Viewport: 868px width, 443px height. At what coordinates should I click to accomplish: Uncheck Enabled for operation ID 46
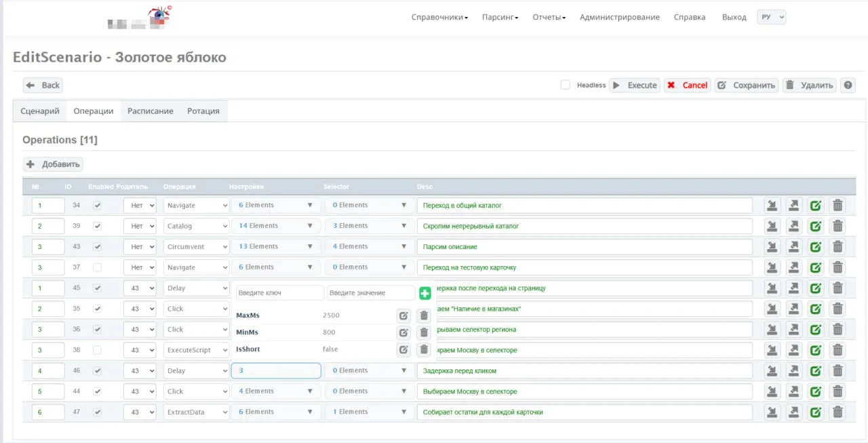pos(97,370)
